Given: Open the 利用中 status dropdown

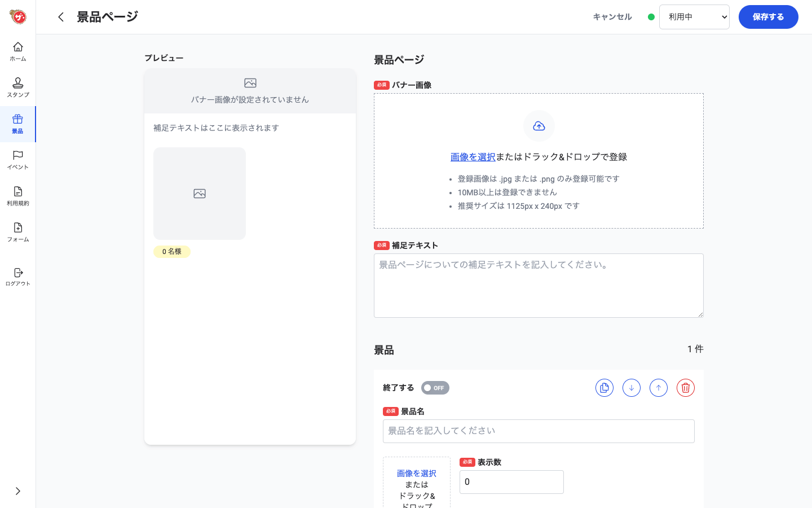Looking at the screenshot, I should pyautogui.click(x=694, y=16).
